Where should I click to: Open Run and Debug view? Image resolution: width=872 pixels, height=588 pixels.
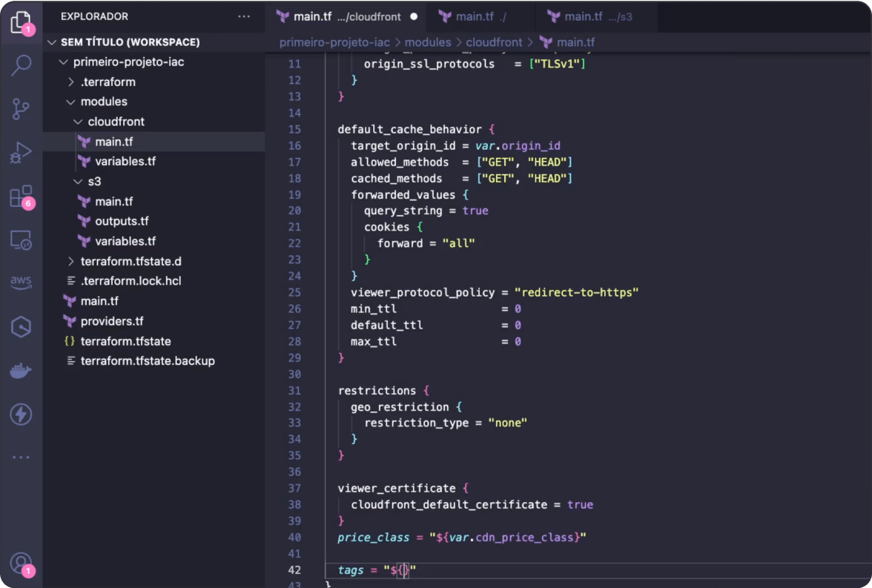coord(21,153)
